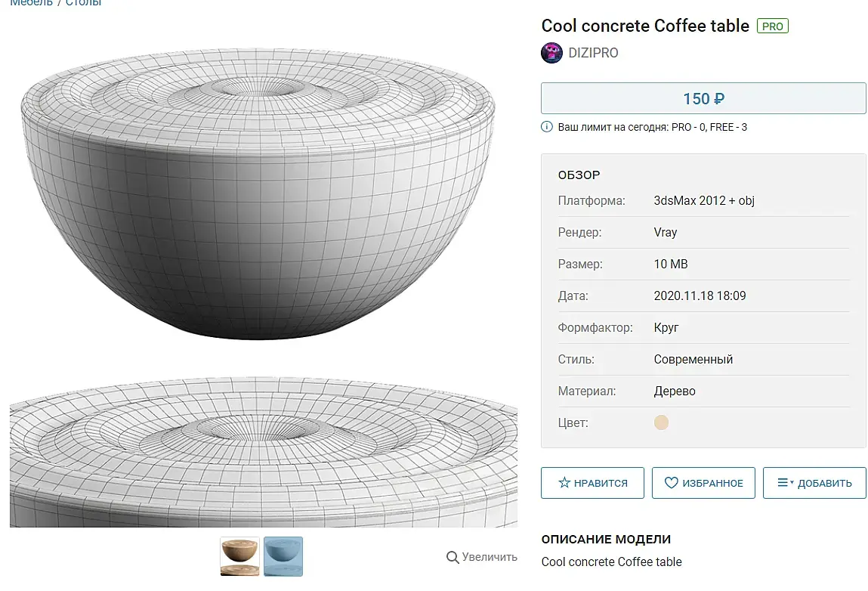Click the star icon on the Нравится button
868x591 pixels.
pos(564,483)
